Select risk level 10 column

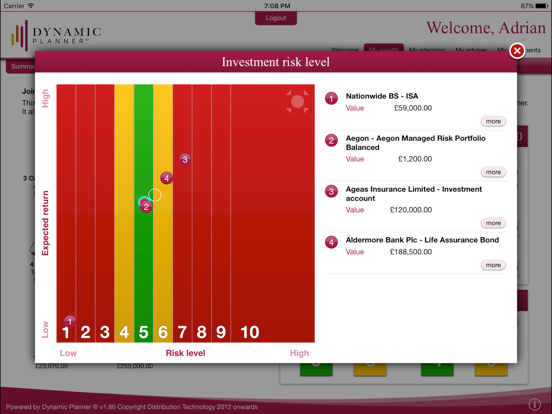pyautogui.click(x=272, y=213)
